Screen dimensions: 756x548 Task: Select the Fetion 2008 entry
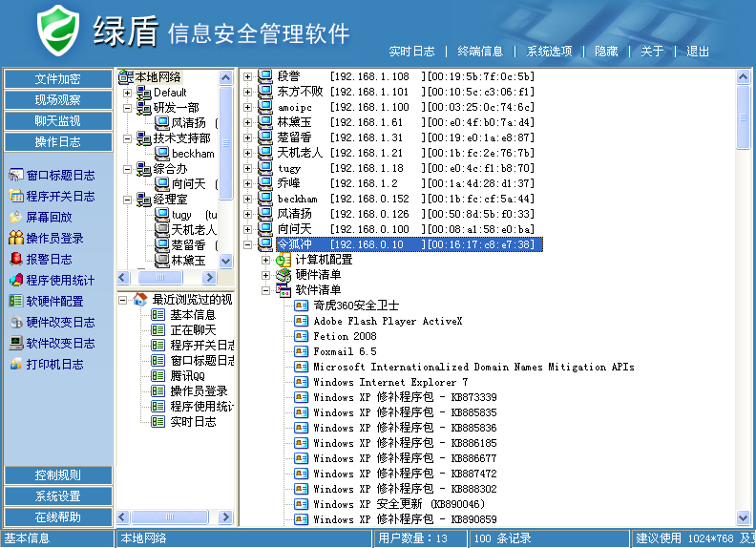point(345,336)
